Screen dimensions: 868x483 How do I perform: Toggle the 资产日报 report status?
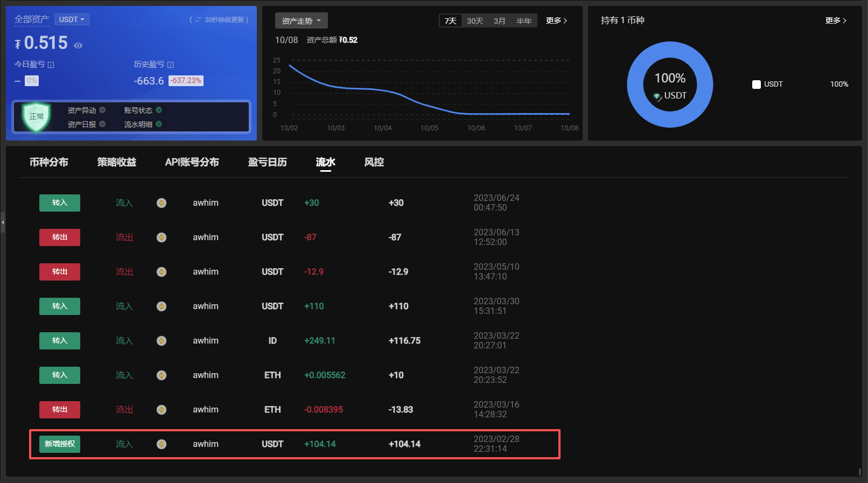(x=102, y=124)
